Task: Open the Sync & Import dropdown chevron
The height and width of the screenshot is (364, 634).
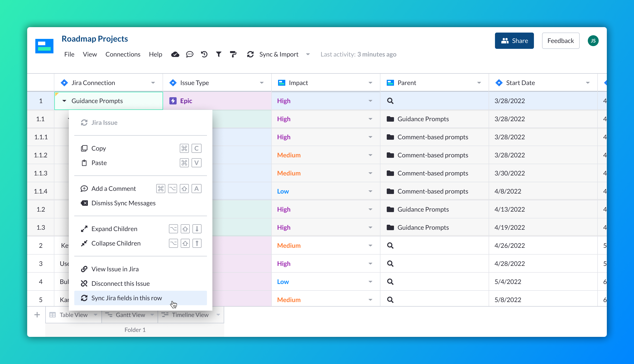Action: 308,54
